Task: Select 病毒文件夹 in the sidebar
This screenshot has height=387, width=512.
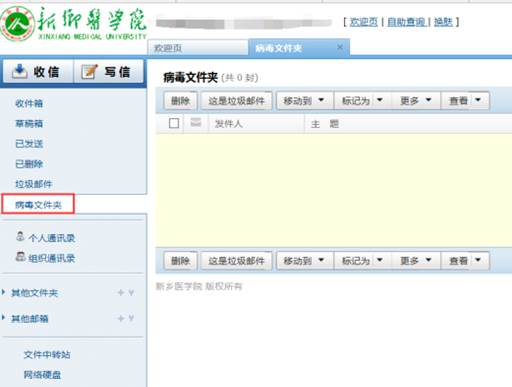Action: coord(38,204)
